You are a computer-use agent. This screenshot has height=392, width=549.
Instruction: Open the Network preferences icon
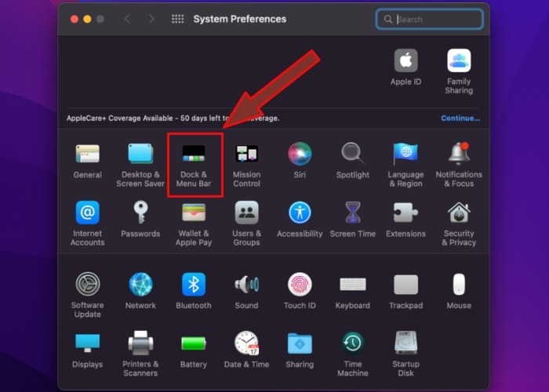(140, 285)
